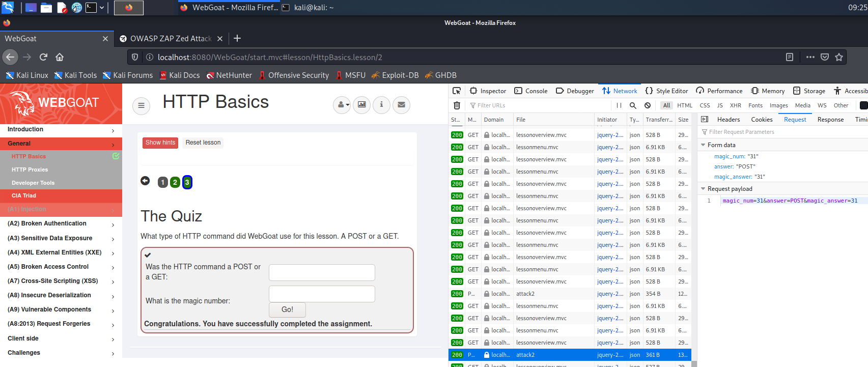Viewport: 868px width, 367px height.
Task: Toggle the request details sidebar pane icon
Action: (x=705, y=120)
